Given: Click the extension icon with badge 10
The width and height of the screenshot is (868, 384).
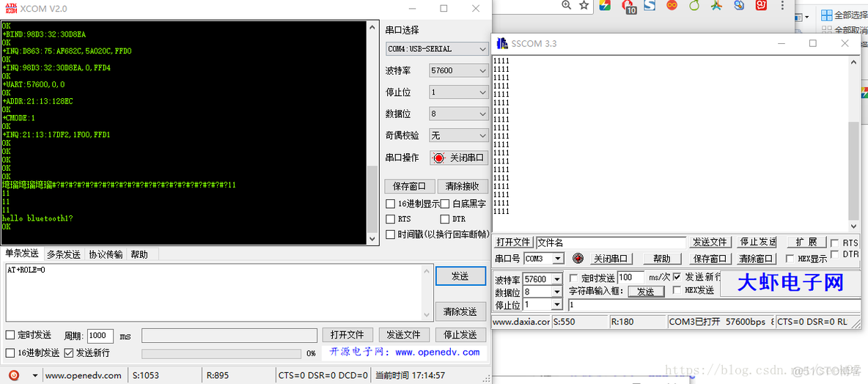Looking at the screenshot, I should 629,6.
